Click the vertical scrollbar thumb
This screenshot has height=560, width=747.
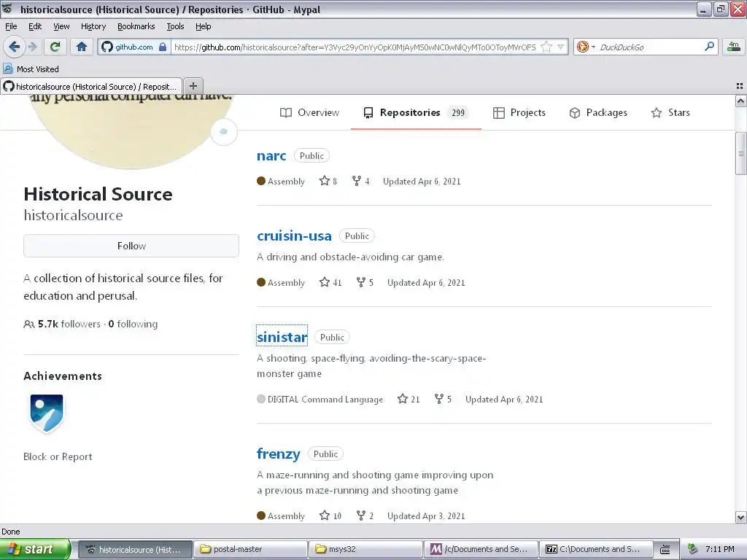[741, 153]
